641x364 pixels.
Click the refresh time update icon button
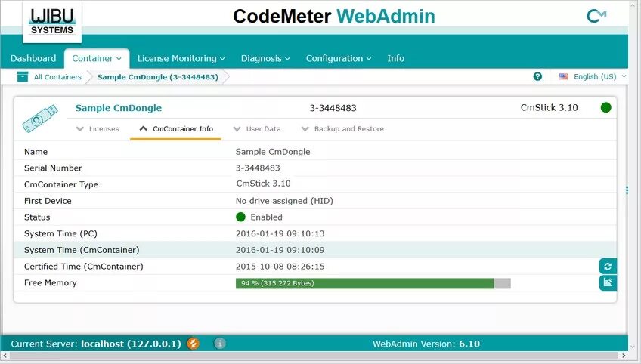click(608, 267)
